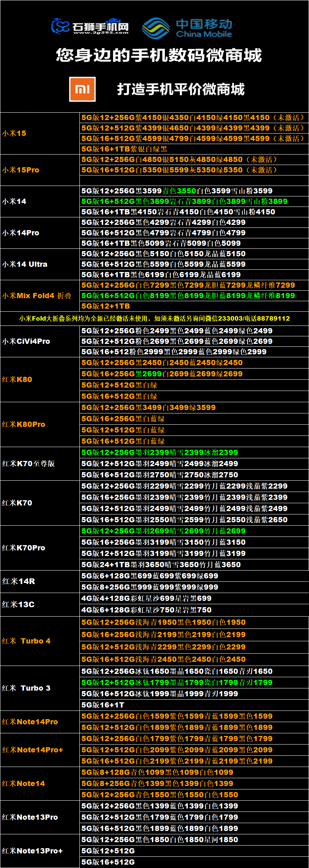
Task: Select the 红米Note13Pro model name cell
Action: click(40, 817)
